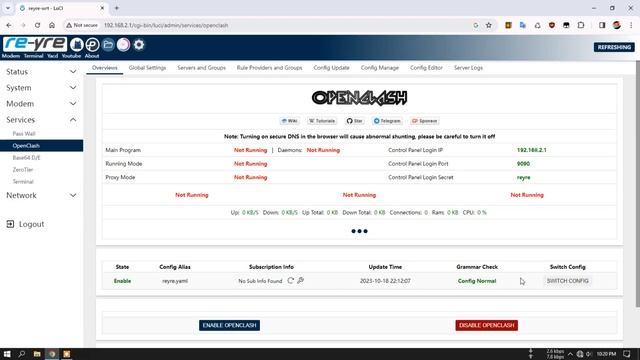Screen dimensions: 640x360
Task: Bookmark this page with the star icon
Action: pos(489,25)
